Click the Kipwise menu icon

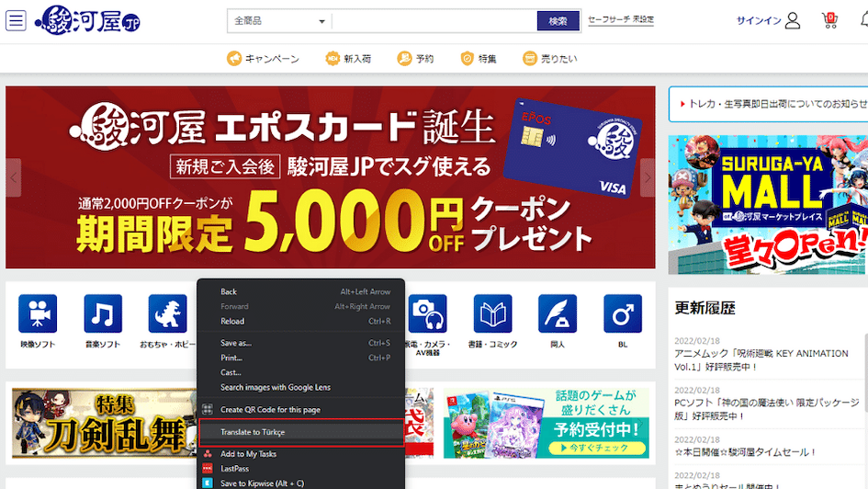[208, 483]
